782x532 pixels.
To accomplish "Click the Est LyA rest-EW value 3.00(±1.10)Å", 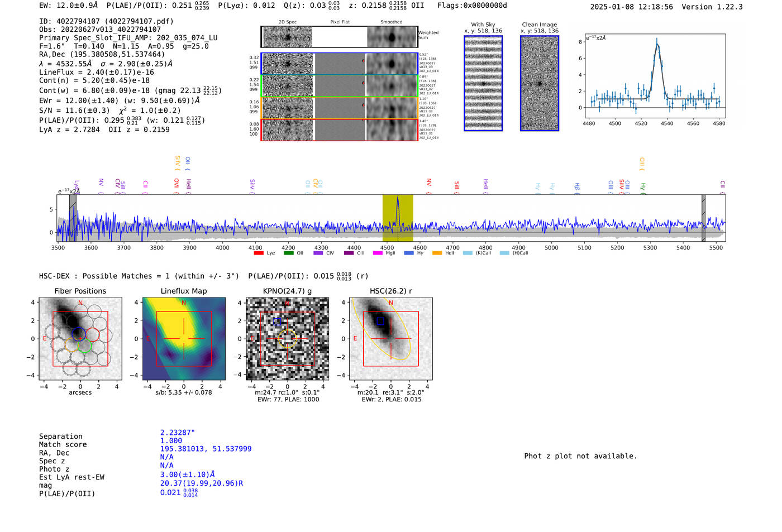I will 188,475.
